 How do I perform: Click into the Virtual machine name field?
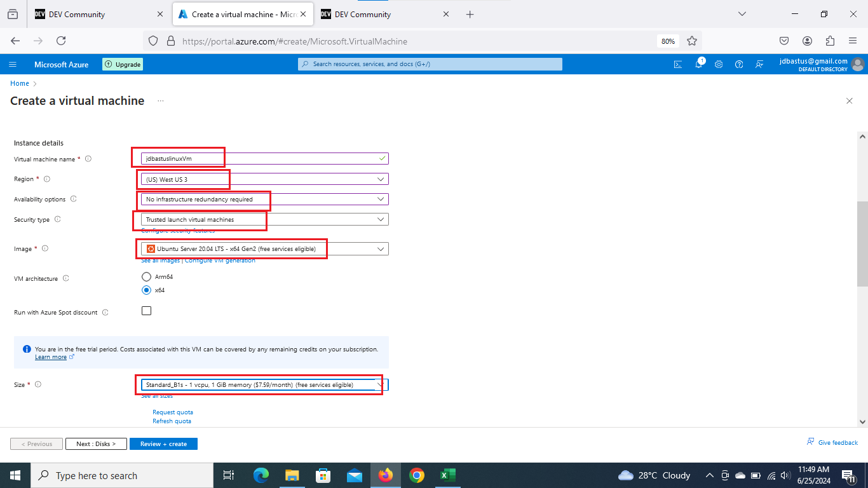(265, 159)
